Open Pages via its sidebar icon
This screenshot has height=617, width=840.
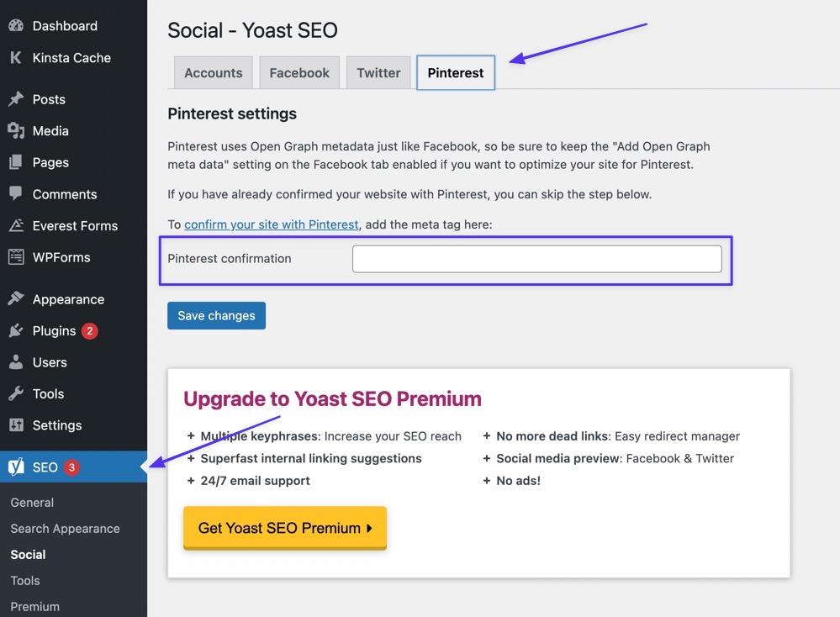(17, 161)
